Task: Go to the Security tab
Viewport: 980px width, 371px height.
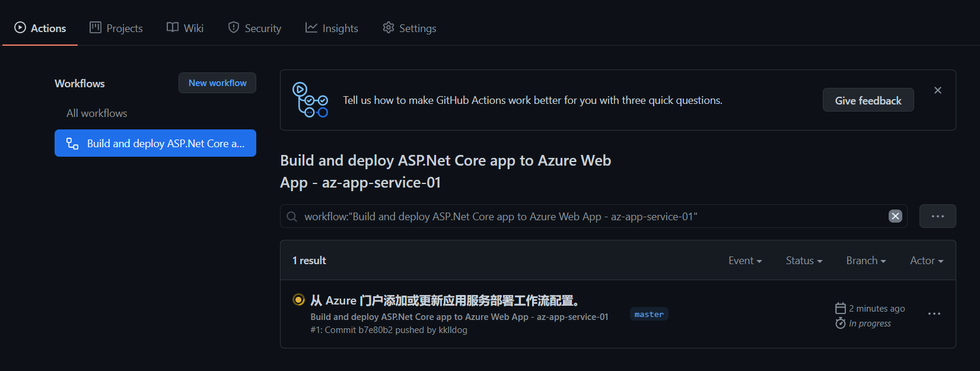Action: coord(254,28)
